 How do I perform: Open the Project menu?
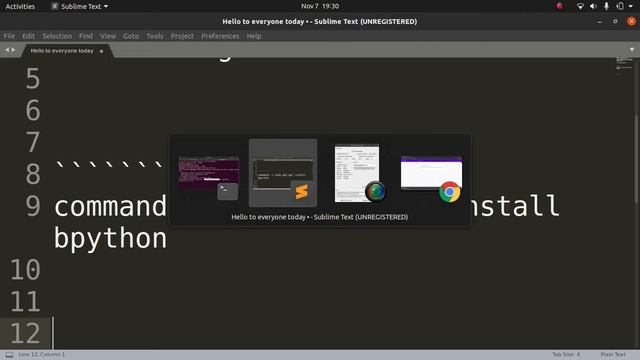click(182, 36)
